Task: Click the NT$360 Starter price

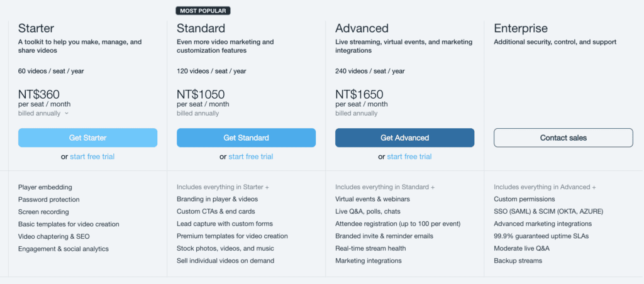Action: pos(38,94)
